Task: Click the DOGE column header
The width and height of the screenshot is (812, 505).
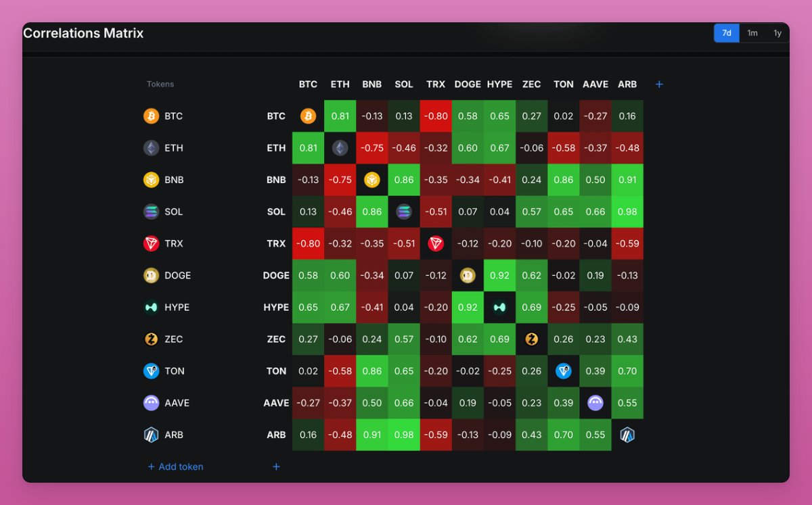Action: click(468, 85)
